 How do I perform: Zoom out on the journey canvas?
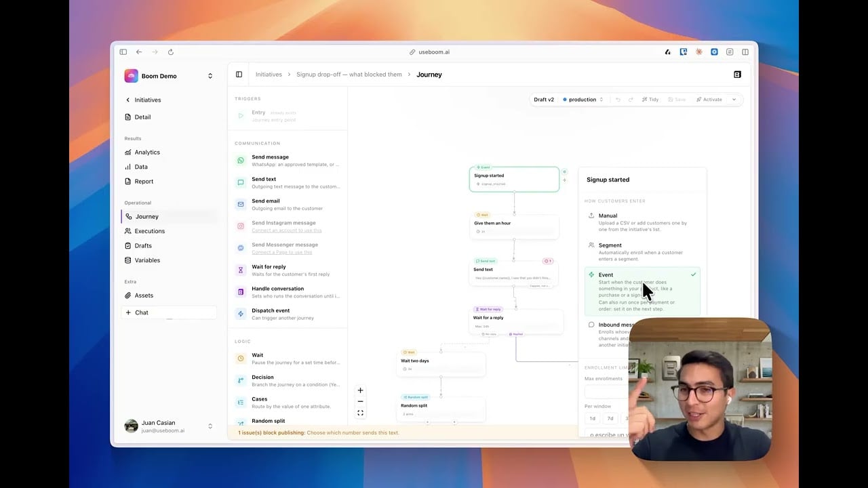coord(360,401)
